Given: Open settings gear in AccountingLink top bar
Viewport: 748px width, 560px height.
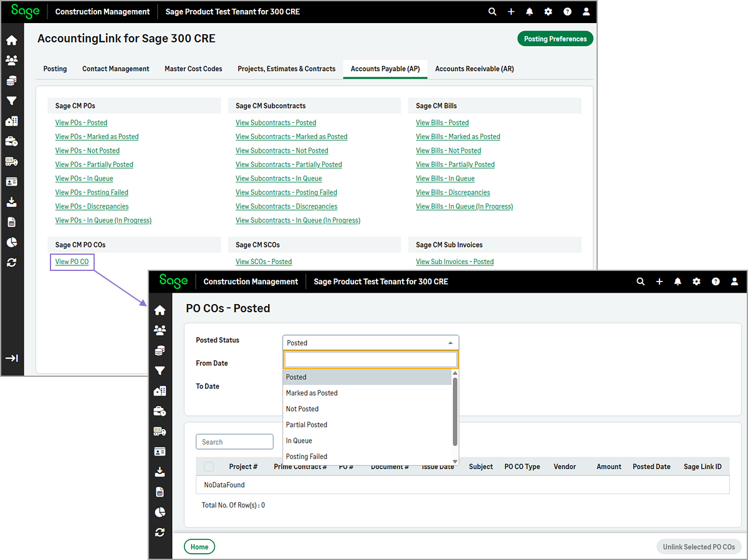Looking at the screenshot, I should [x=549, y=12].
